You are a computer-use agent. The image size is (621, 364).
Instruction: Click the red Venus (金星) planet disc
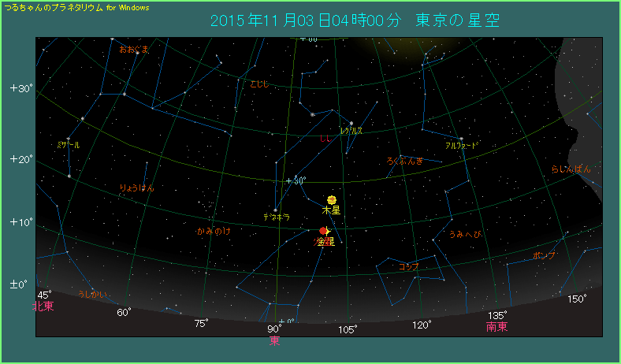[x=323, y=231]
